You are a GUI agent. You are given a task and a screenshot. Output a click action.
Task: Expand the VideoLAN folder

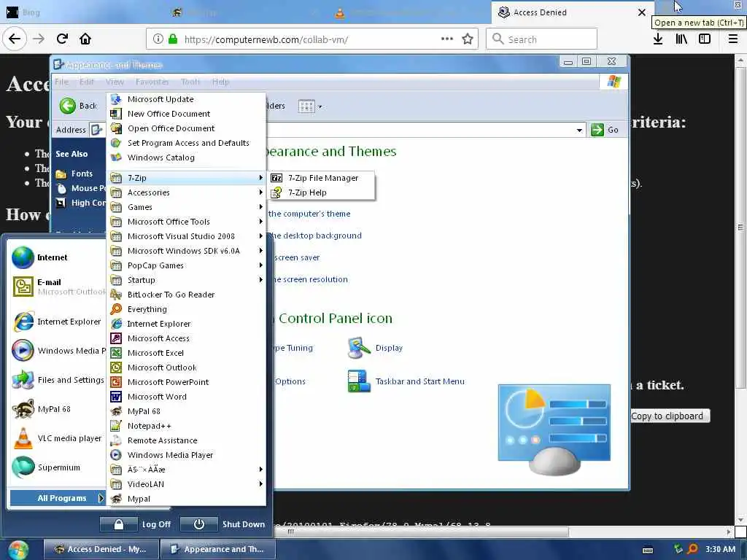point(186,484)
